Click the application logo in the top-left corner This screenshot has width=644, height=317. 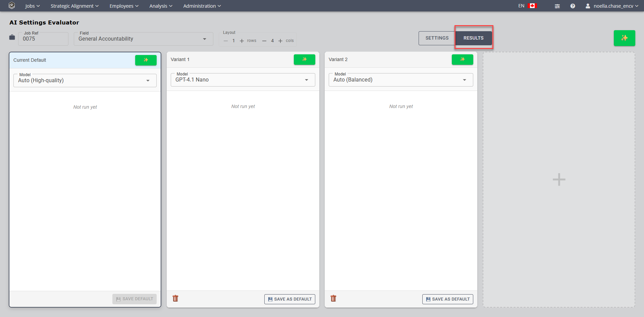11,5
